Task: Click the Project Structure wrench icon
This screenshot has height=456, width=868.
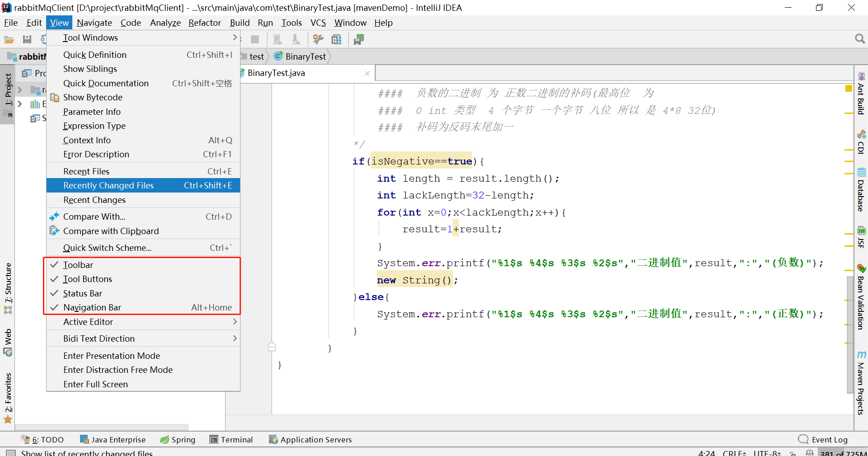Action: [318, 40]
